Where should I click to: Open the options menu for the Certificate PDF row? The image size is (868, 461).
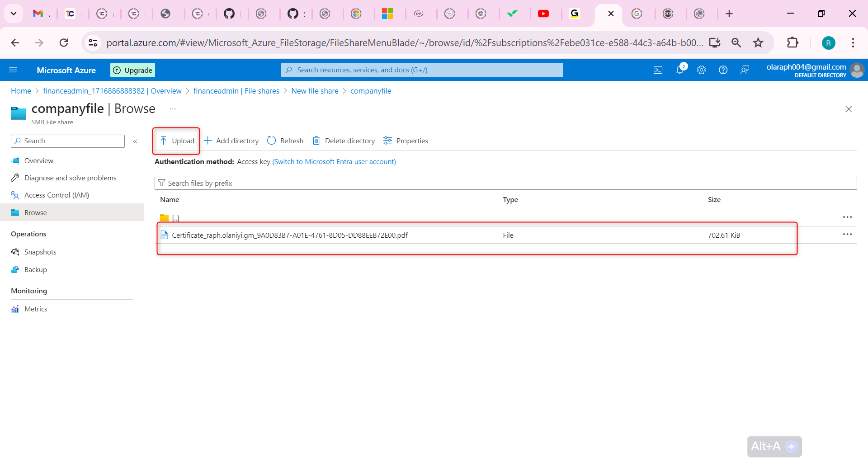(848, 234)
